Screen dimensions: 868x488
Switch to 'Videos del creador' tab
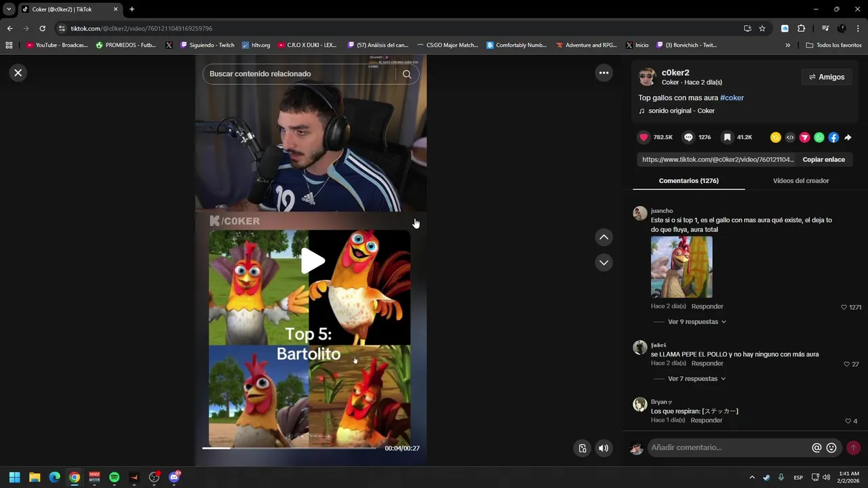[801, 181]
